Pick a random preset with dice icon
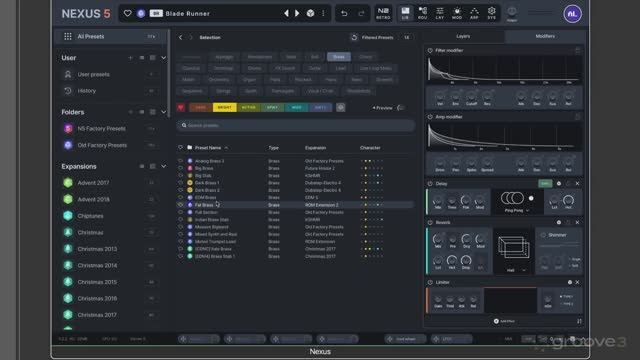 pyautogui.click(x=310, y=13)
